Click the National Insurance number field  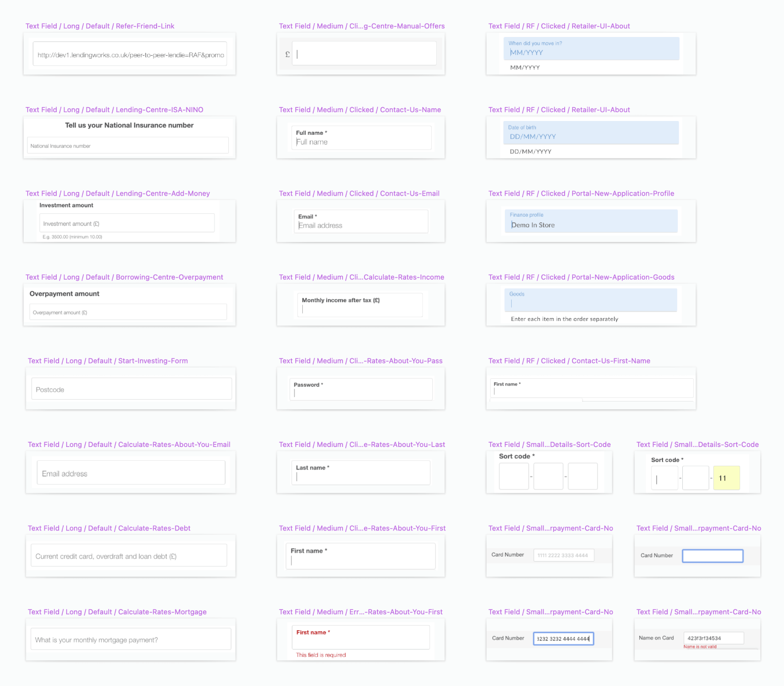pyautogui.click(x=128, y=145)
